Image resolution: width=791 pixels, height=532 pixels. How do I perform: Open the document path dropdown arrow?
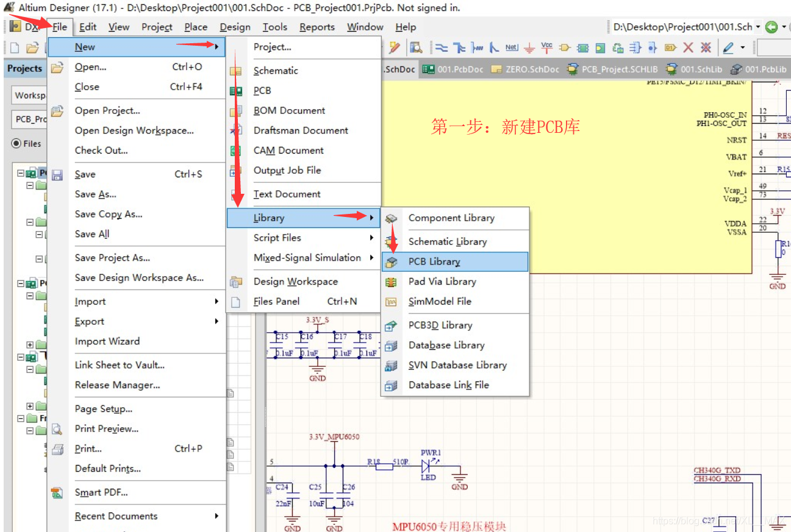click(x=758, y=27)
